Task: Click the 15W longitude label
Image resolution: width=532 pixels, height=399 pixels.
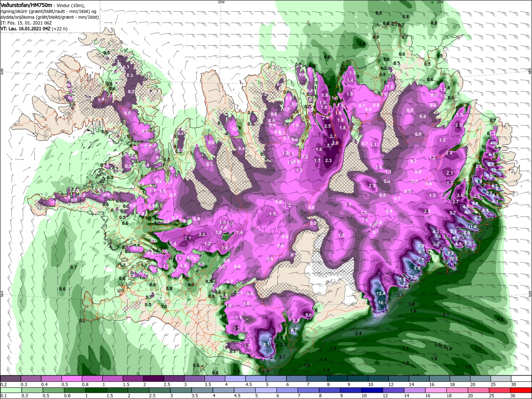Action: [440, 2]
